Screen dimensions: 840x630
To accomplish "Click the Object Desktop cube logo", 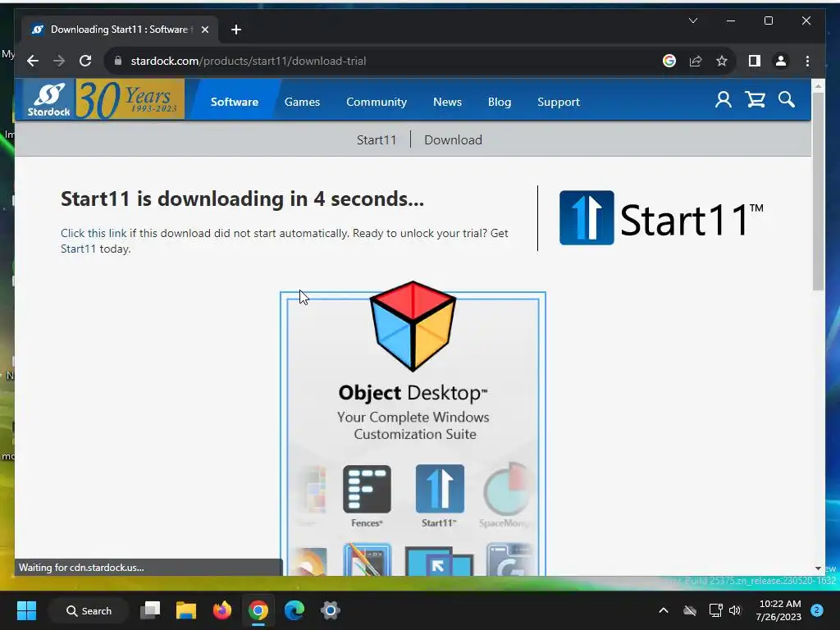I will click(x=413, y=326).
